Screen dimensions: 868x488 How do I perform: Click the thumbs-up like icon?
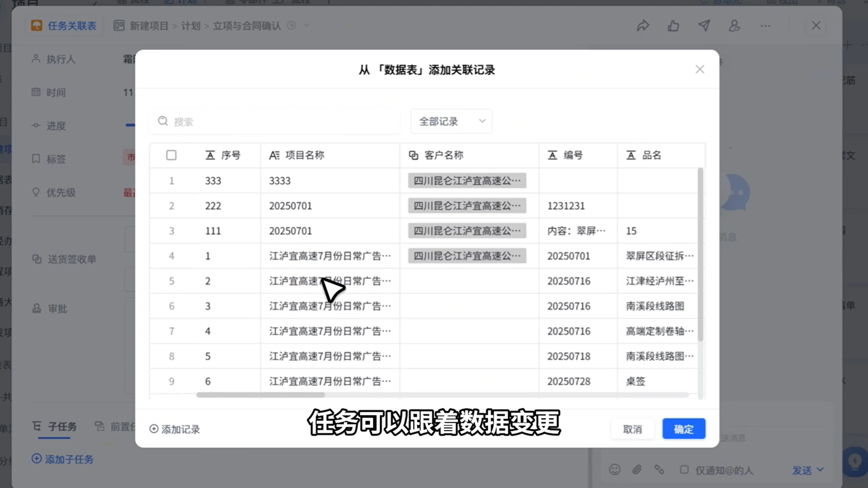pyautogui.click(x=673, y=26)
